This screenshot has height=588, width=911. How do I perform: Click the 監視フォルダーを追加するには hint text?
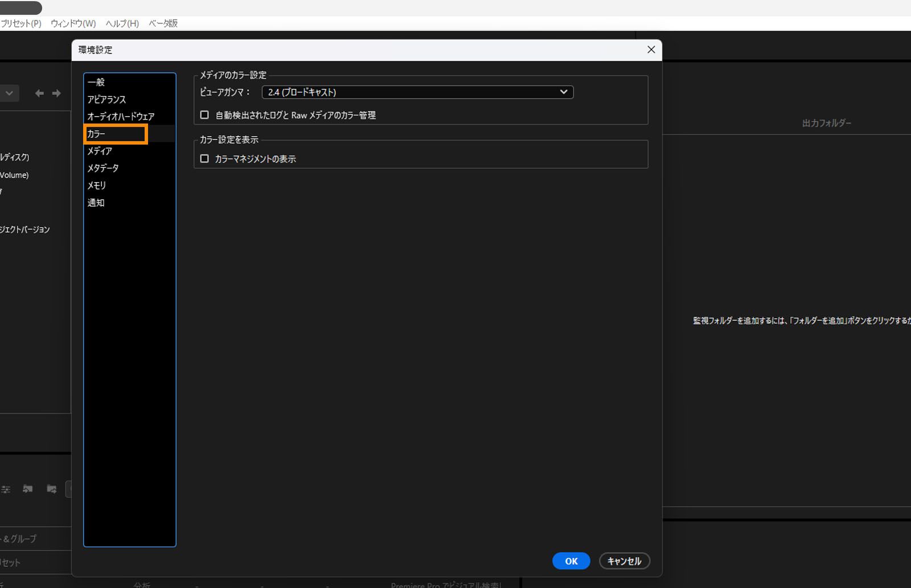coord(802,321)
